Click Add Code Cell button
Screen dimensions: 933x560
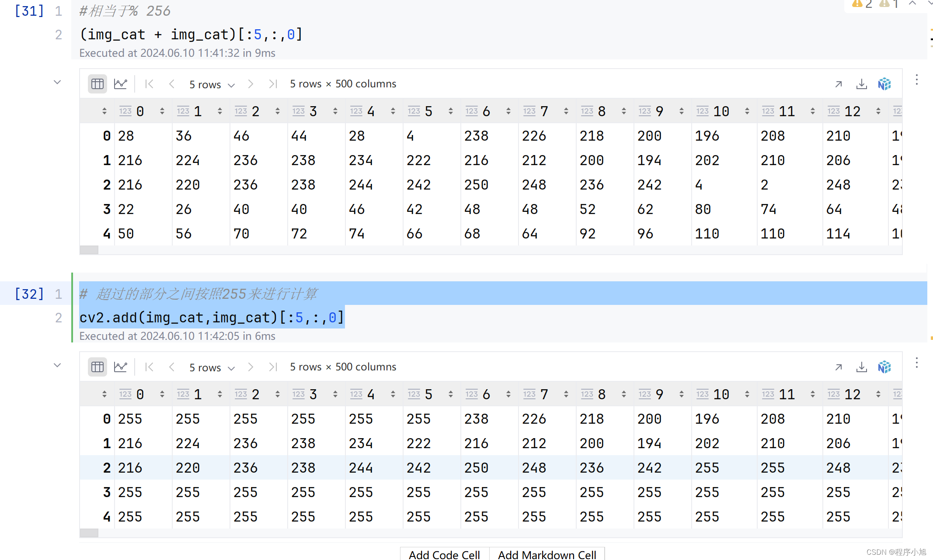point(444,554)
